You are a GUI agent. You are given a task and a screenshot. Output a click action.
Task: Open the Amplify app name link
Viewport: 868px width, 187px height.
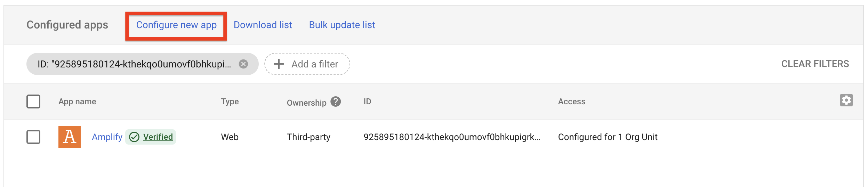click(107, 137)
